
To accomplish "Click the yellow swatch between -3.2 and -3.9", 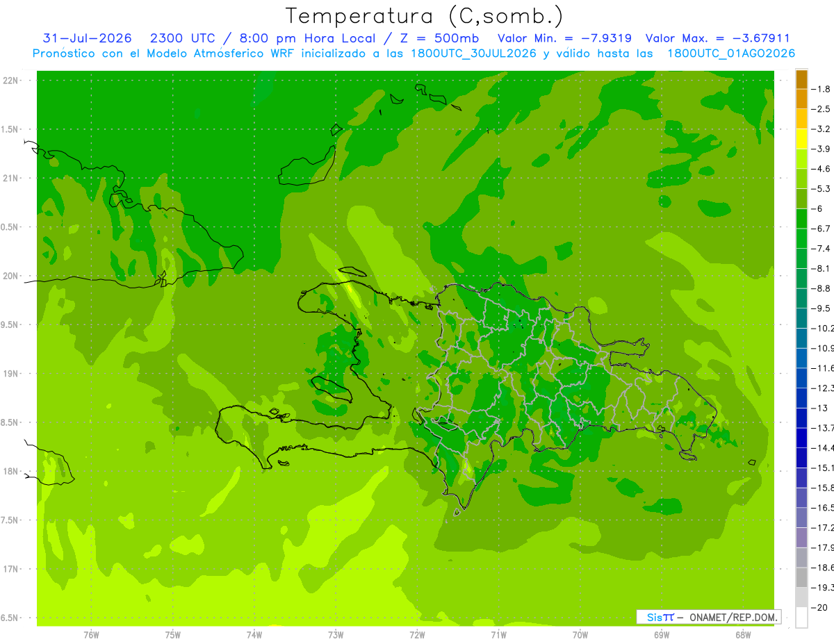I will click(801, 139).
